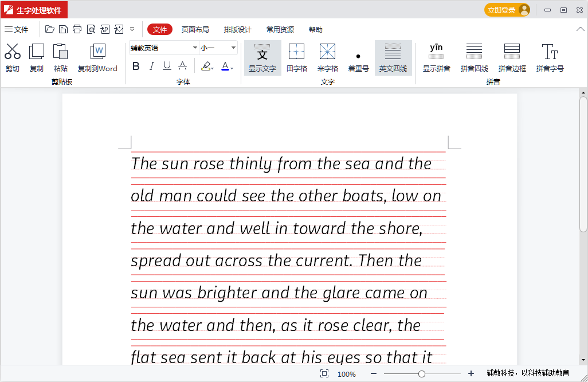Toggle italic formatting with the I button
588x382 pixels.
[151, 66]
